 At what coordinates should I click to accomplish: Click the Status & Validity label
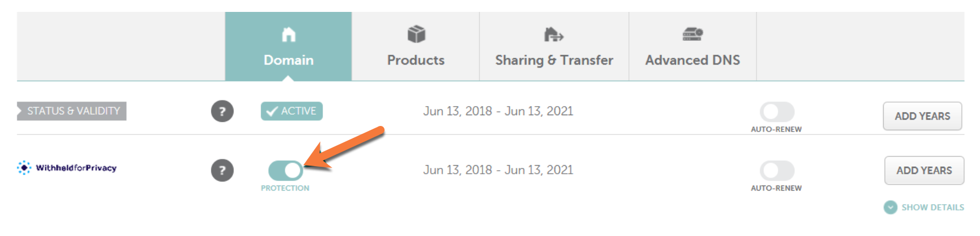[73, 111]
